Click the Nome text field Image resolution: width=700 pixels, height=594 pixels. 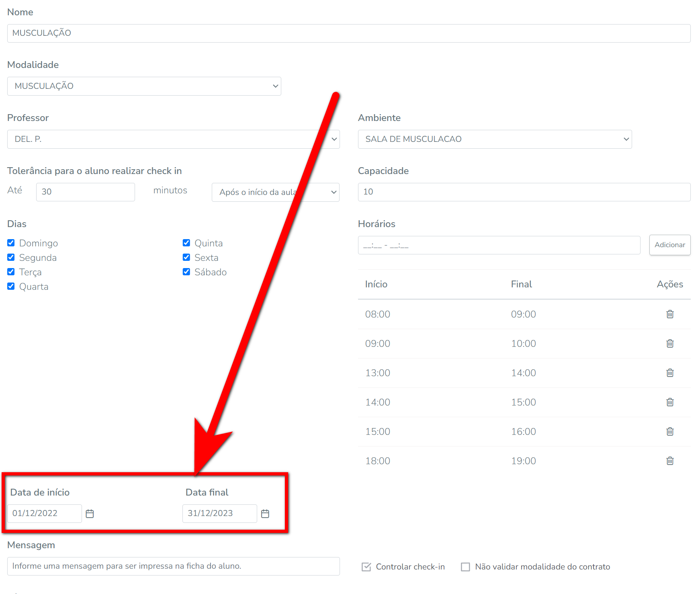(348, 33)
